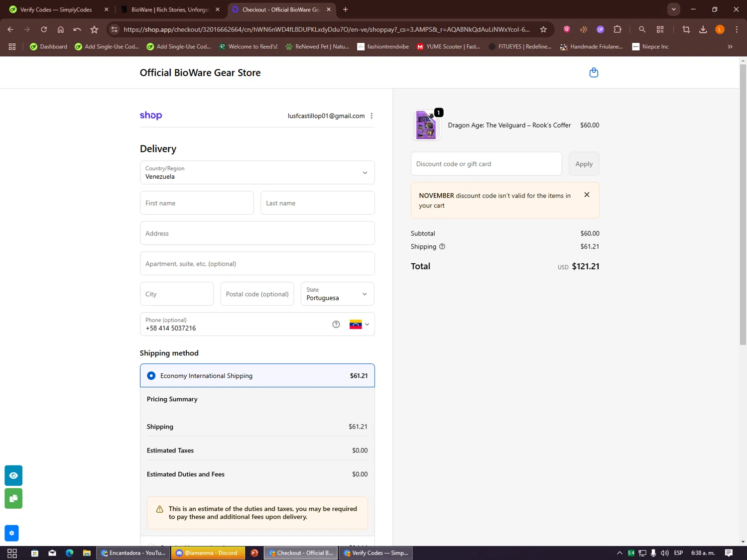
Task: Click the browser search magnifier icon
Action: point(642,29)
